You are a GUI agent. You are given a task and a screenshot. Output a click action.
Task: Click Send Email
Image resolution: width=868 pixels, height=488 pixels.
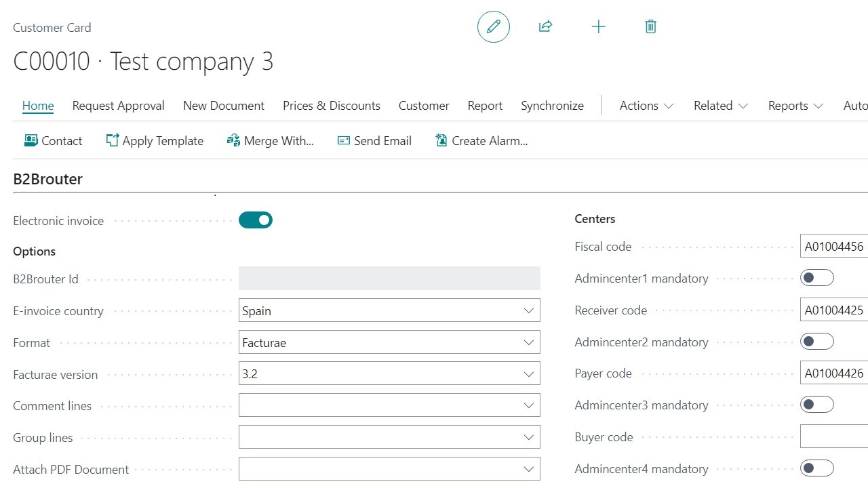click(374, 141)
